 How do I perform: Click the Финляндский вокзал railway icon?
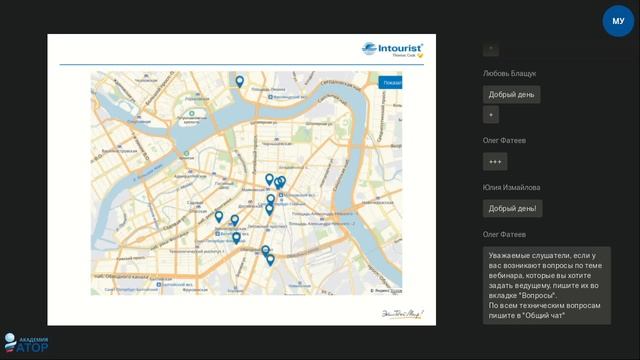270,97
